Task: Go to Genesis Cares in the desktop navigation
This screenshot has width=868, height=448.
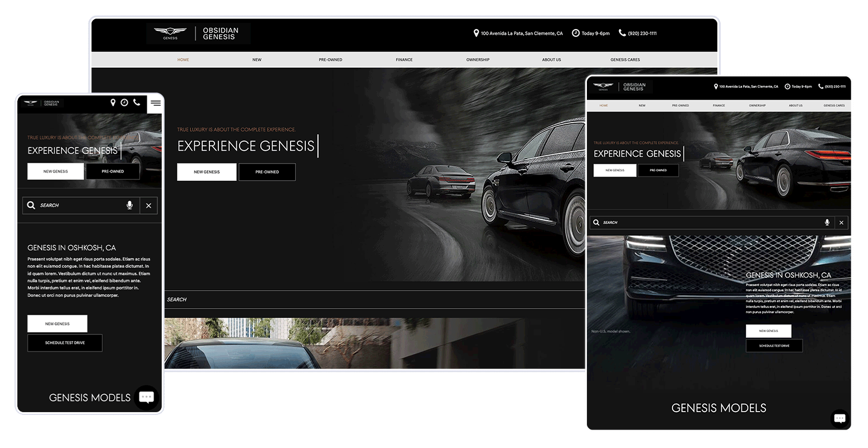Action: click(x=625, y=60)
